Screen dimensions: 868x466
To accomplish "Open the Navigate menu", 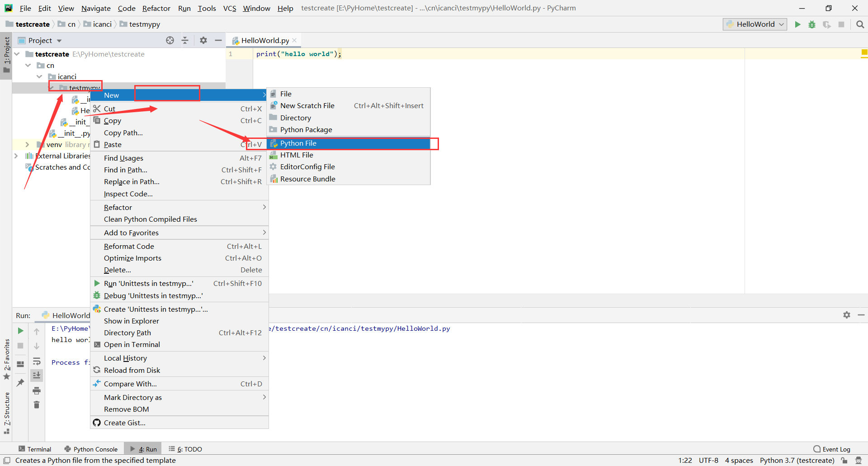I will coord(96,8).
